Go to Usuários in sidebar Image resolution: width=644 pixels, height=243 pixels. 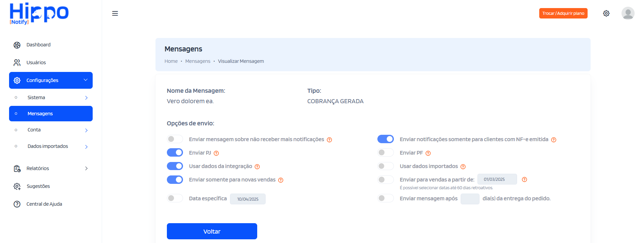coord(36,63)
